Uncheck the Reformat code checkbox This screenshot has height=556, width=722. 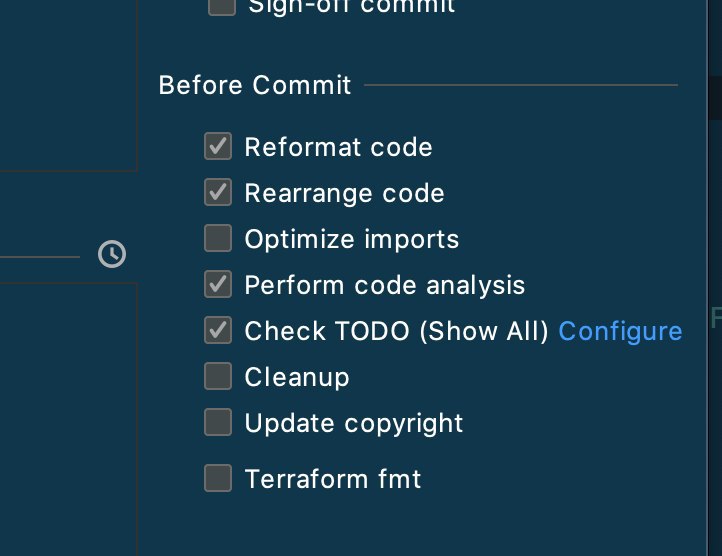(x=218, y=146)
